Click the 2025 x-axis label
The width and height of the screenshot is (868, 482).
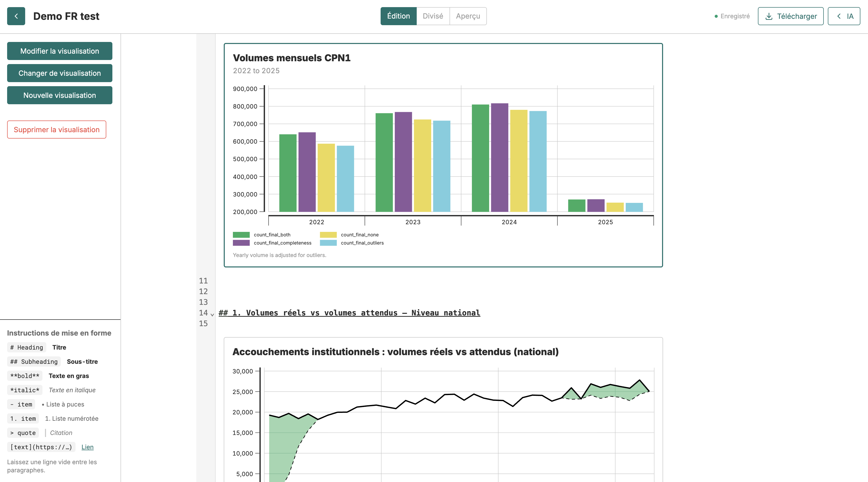[x=606, y=222]
